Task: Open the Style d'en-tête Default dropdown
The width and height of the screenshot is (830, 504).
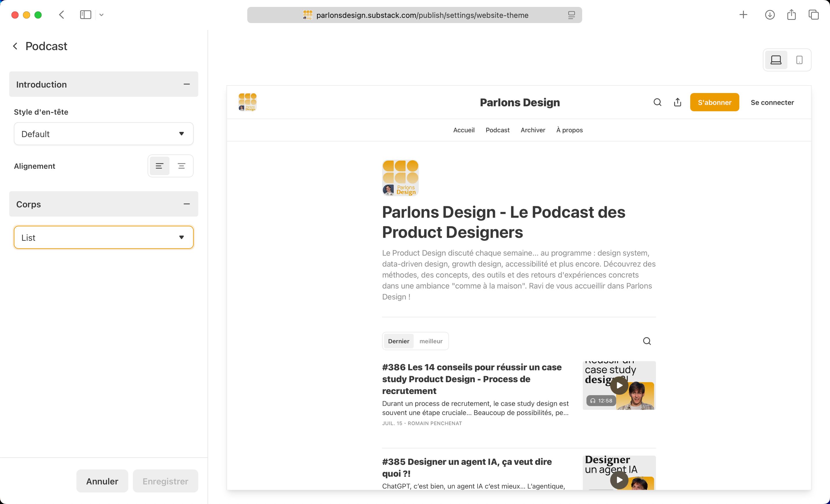Action: tap(104, 134)
